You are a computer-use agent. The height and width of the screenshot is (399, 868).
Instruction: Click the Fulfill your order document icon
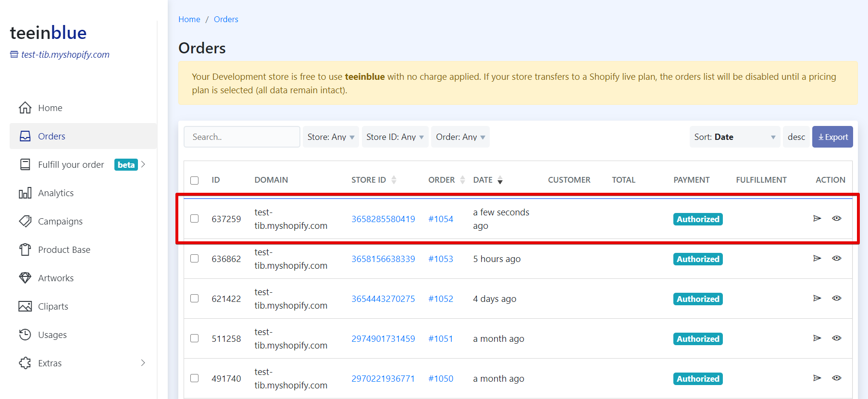pos(25,164)
